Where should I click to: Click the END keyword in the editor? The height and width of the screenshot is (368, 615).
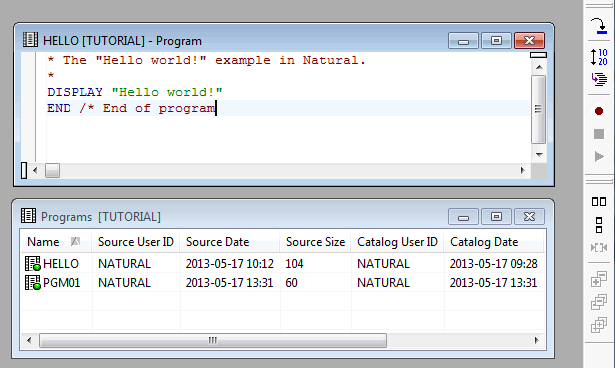[x=59, y=108]
